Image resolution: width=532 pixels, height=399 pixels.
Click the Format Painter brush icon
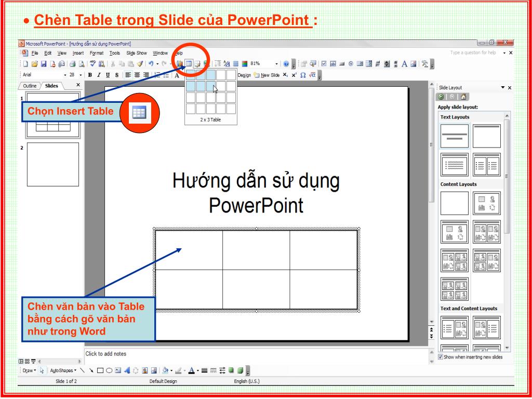(140, 64)
